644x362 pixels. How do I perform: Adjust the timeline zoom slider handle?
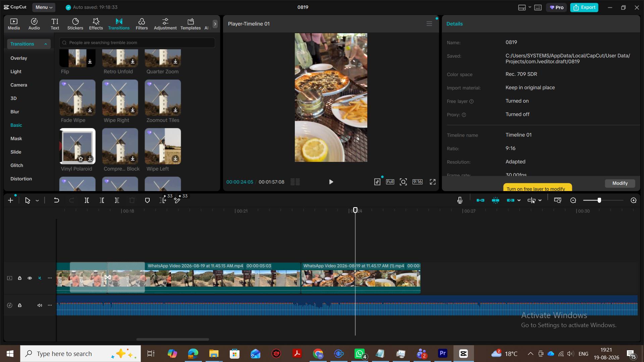click(599, 200)
